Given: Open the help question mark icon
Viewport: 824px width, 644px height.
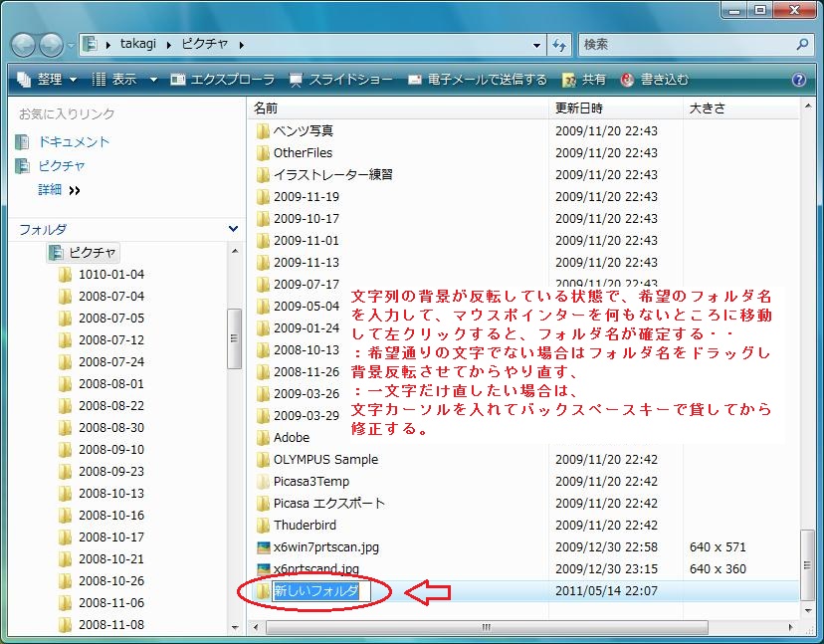Looking at the screenshot, I should point(799,80).
